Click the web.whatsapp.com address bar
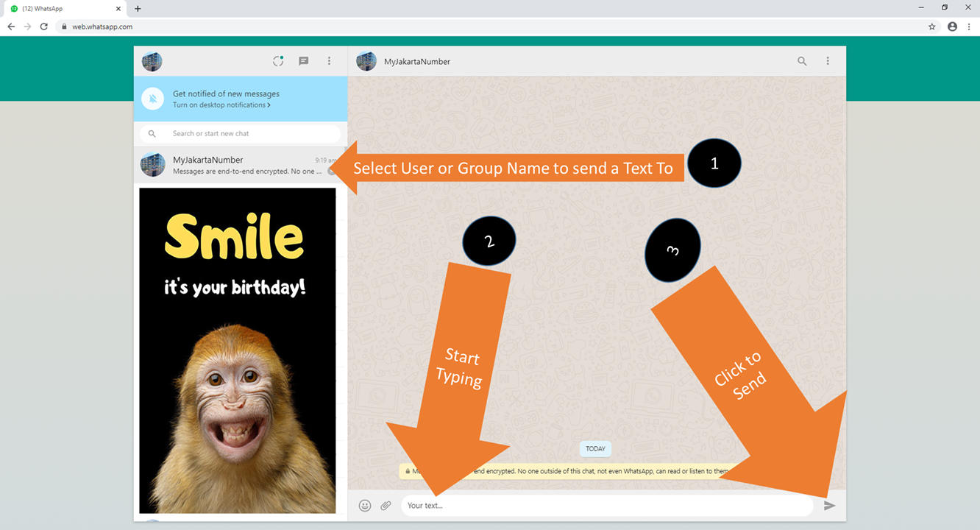Viewport: 980px width, 530px height. (489, 26)
